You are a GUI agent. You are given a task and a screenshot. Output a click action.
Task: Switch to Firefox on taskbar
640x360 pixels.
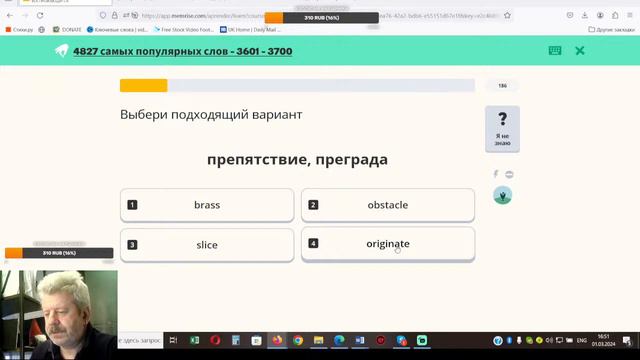pos(277,340)
